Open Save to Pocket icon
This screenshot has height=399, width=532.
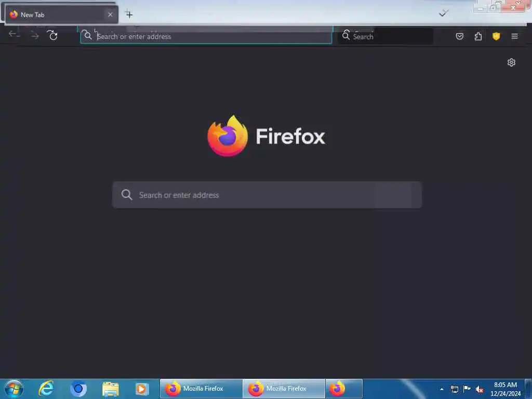[459, 36]
